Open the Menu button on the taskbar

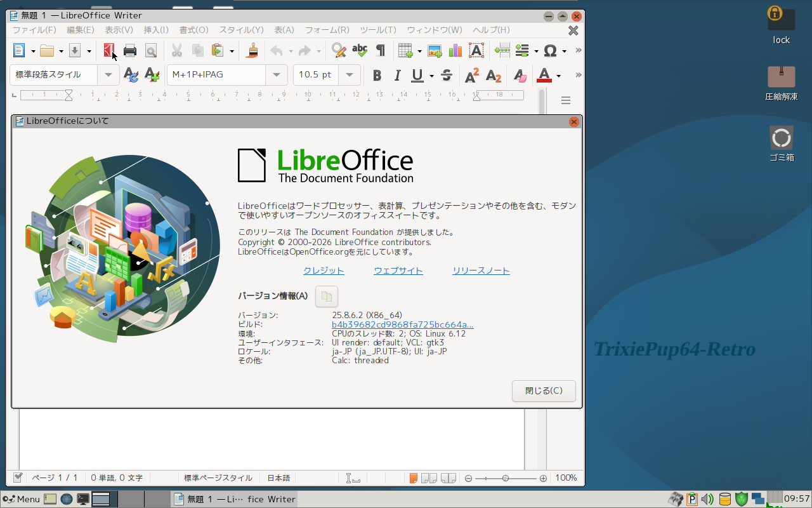pyautogui.click(x=22, y=499)
